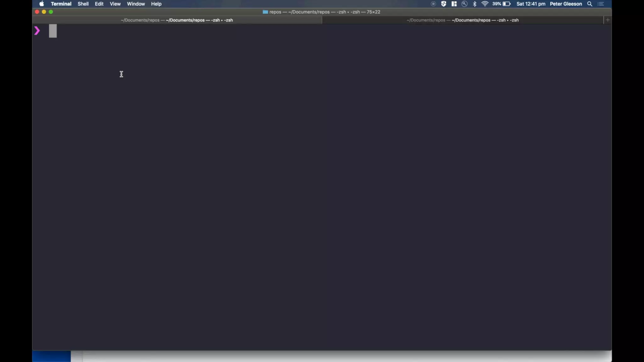644x362 pixels.
Task: Click the folder proxy icon in title bar
Action: (x=265, y=12)
